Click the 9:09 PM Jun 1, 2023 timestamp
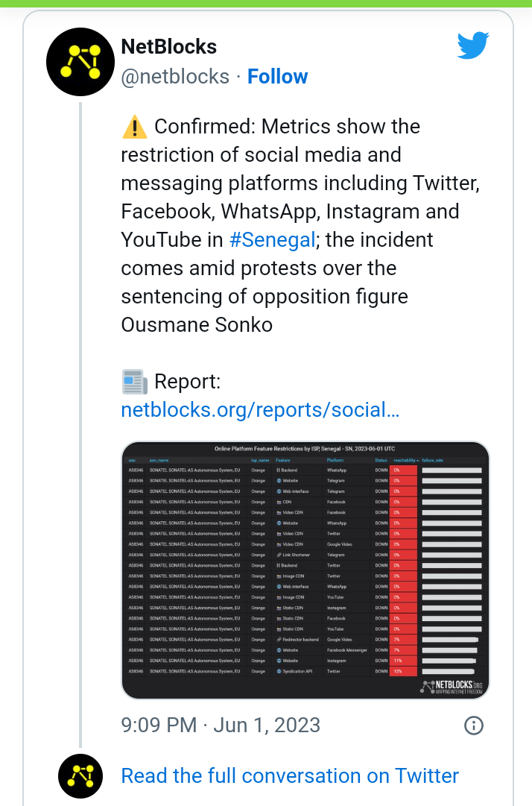 pos(221,725)
